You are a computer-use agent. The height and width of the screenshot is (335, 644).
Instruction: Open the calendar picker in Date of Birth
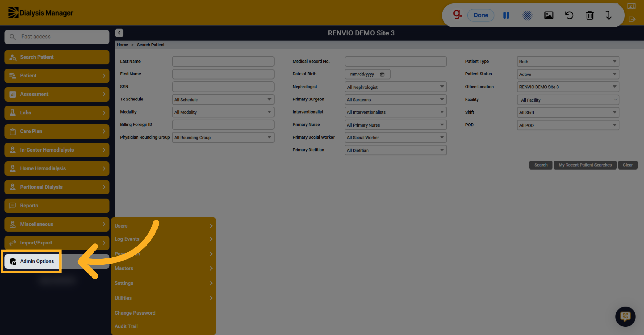(x=382, y=74)
